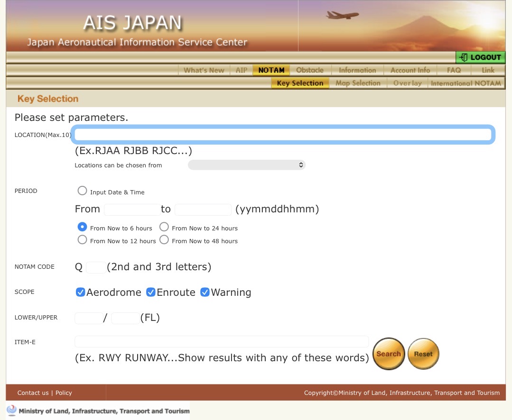The height and width of the screenshot is (420, 512).
Task: Open the International NOTAM tab
Action: (467, 82)
